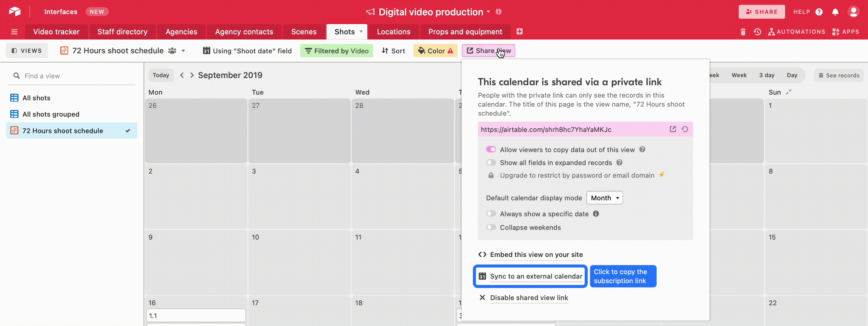Open the notifications bell

835,12
